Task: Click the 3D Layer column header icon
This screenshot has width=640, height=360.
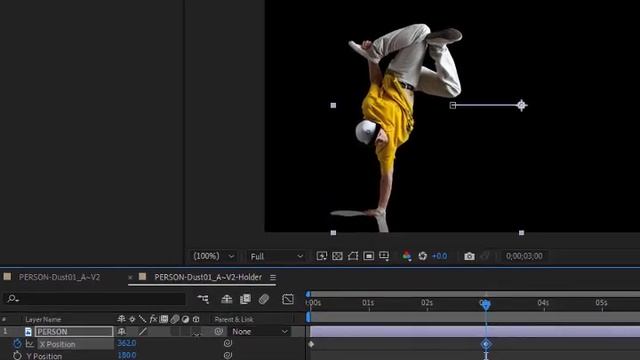Action: 196,319
